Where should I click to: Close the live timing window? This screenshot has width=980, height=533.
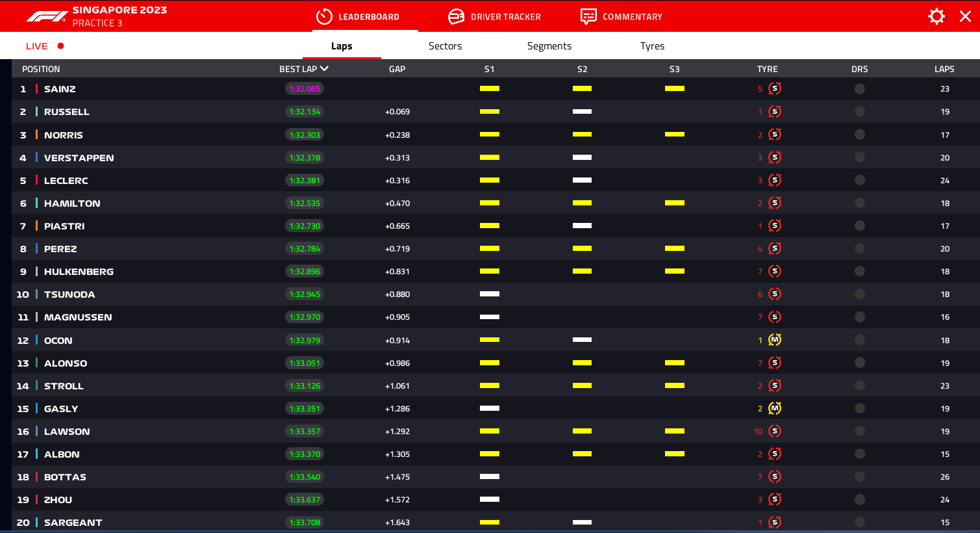click(966, 16)
